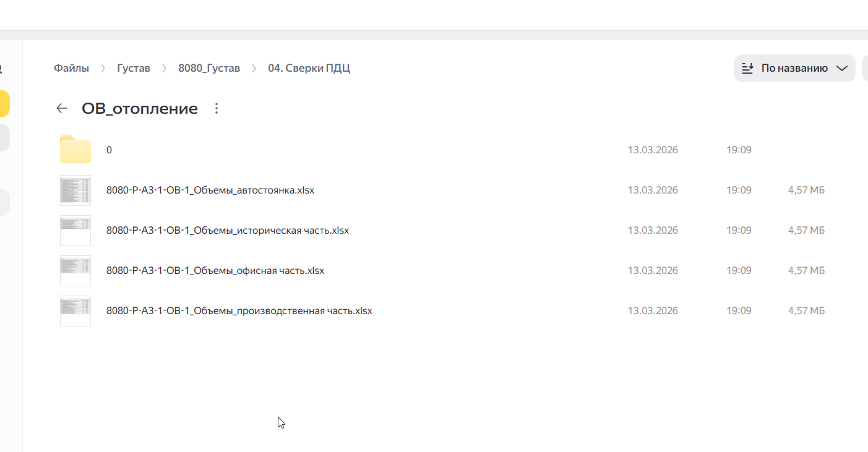868x452 pixels.
Task: Click the folder name 0 in list
Action: (x=109, y=150)
